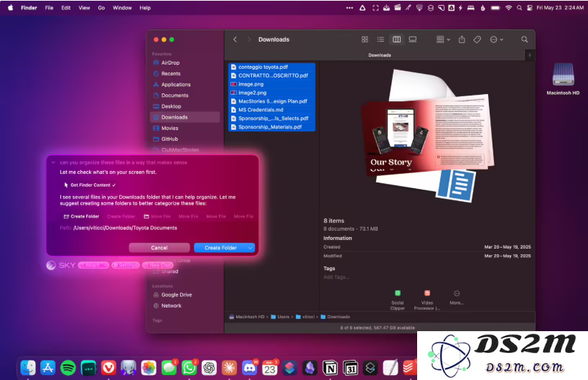
Task: Select Sponsorship_Materials.pdf file
Action: tap(271, 127)
